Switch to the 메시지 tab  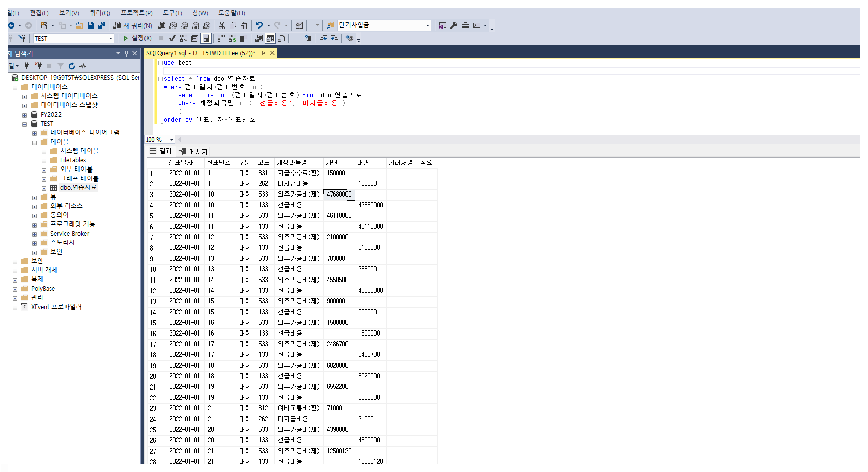coord(193,152)
